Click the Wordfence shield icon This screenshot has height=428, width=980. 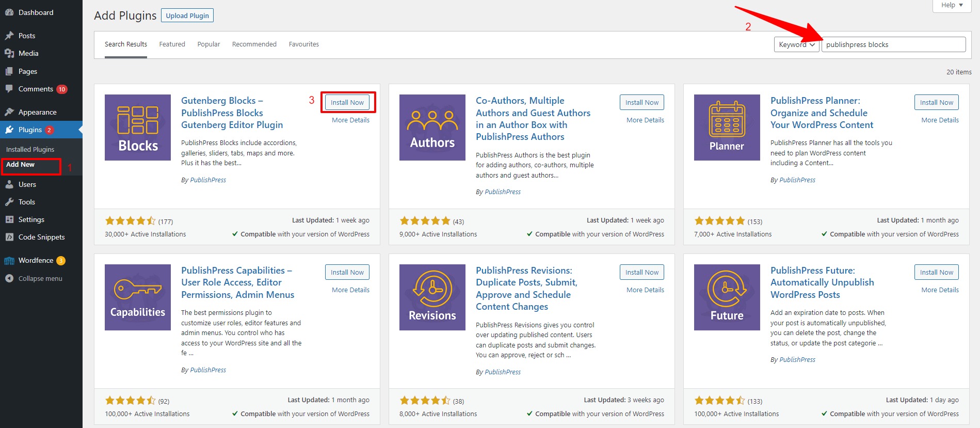click(9, 261)
